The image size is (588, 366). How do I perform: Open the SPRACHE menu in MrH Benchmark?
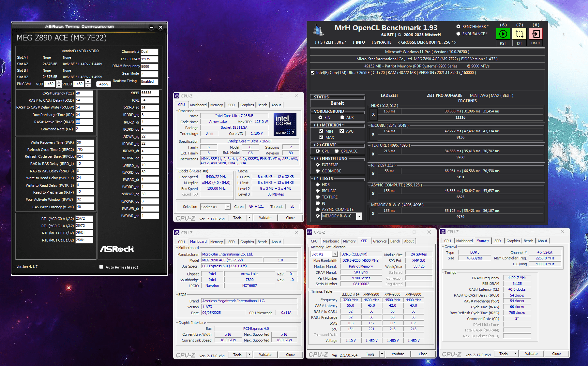click(381, 42)
